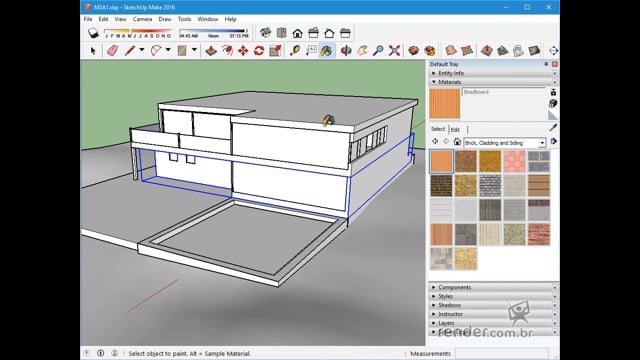The width and height of the screenshot is (640, 360).
Task: Pick the Tape Measure tool
Action: [x=295, y=51]
